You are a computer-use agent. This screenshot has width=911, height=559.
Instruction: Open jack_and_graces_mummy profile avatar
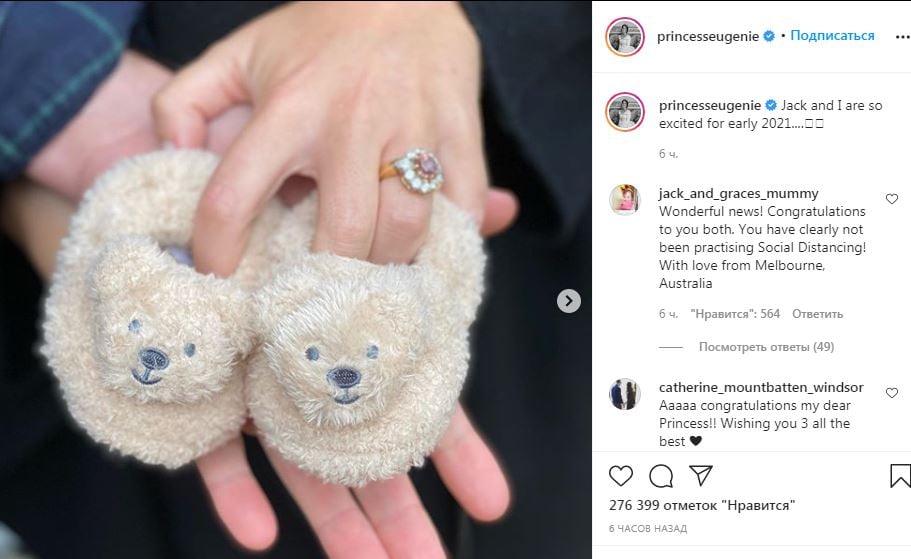625,200
